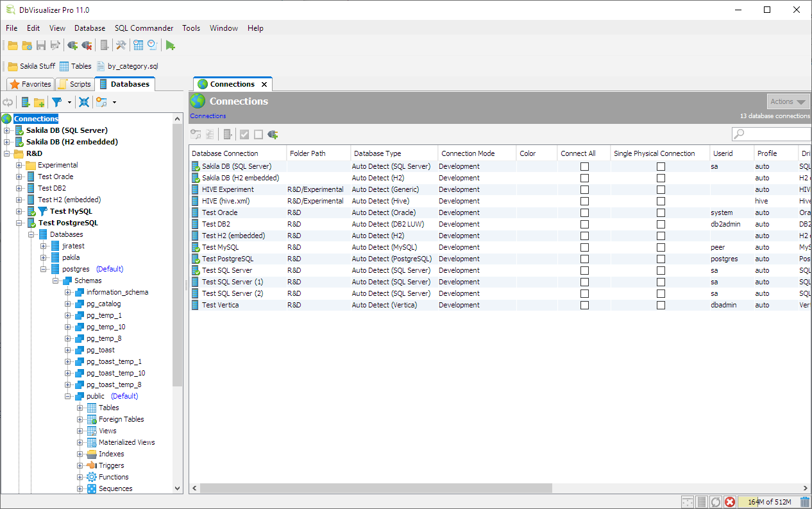Image resolution: width=812 pixels, height=509 pixels.
Task: Run a script via the green arrow icon
Action: tap(171, 45)
